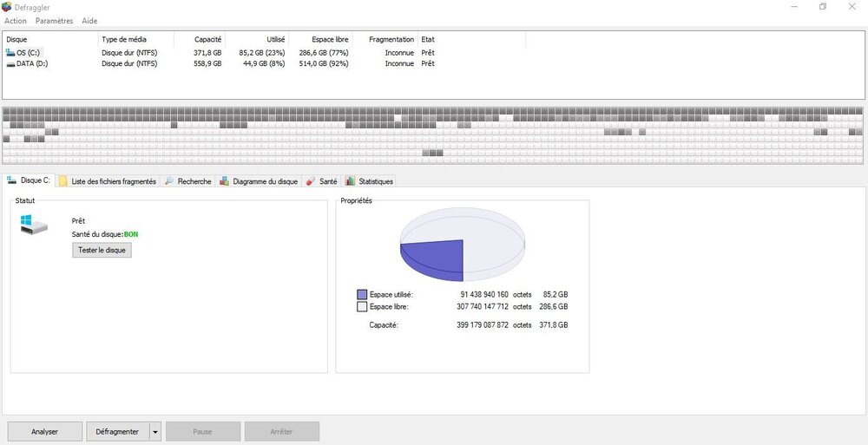
Task: Click the Diagramme du disque tab icon
Action: coord(224,181)
